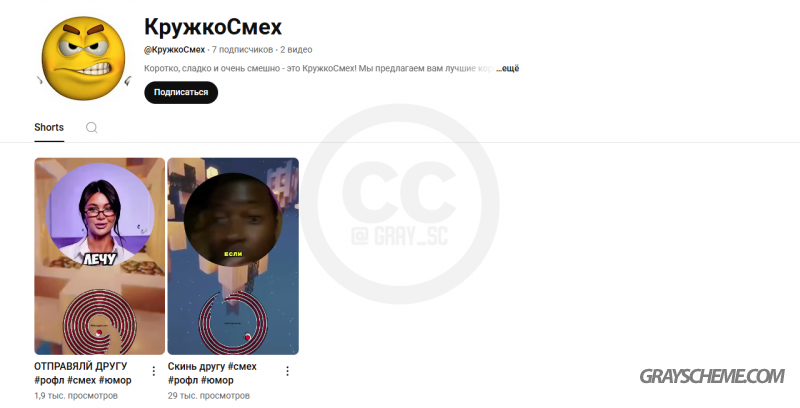Click the angry emoji channel avatar

pos(84,58)
